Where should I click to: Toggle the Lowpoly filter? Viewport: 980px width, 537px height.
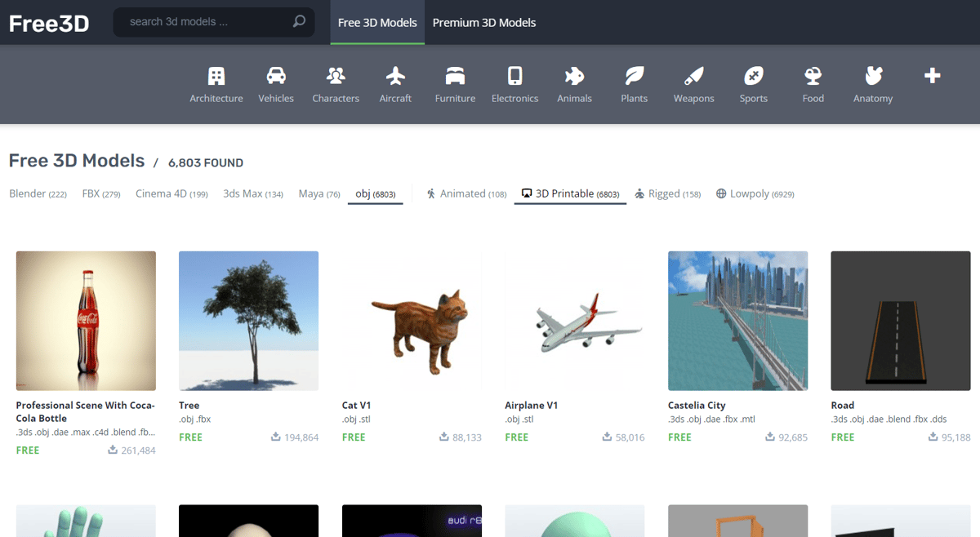pyautogui.click(x=755, y=193)
